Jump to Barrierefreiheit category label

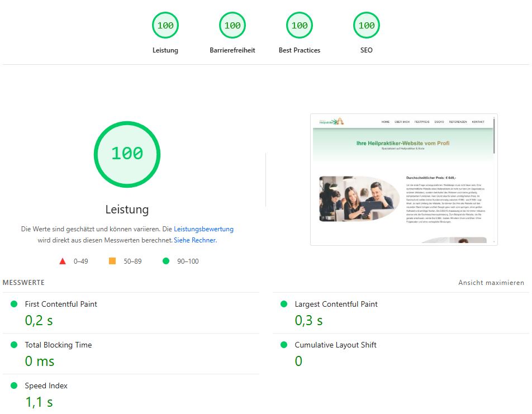pos(232,50)
